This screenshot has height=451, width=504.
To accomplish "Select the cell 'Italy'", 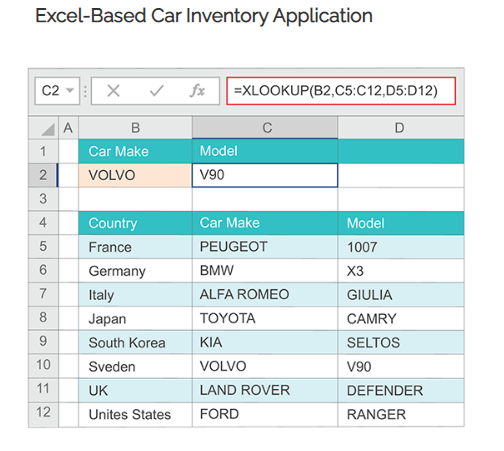I will point(135,294).
